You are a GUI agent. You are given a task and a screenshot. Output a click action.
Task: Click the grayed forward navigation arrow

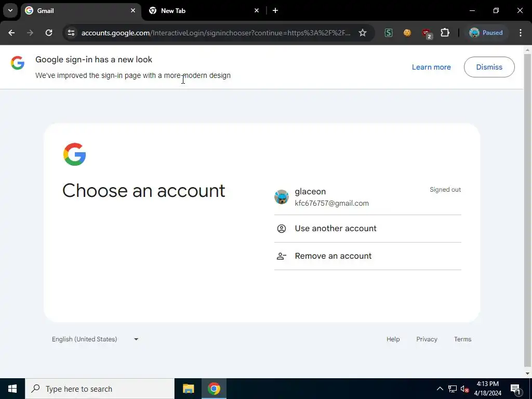click(30, 33)
